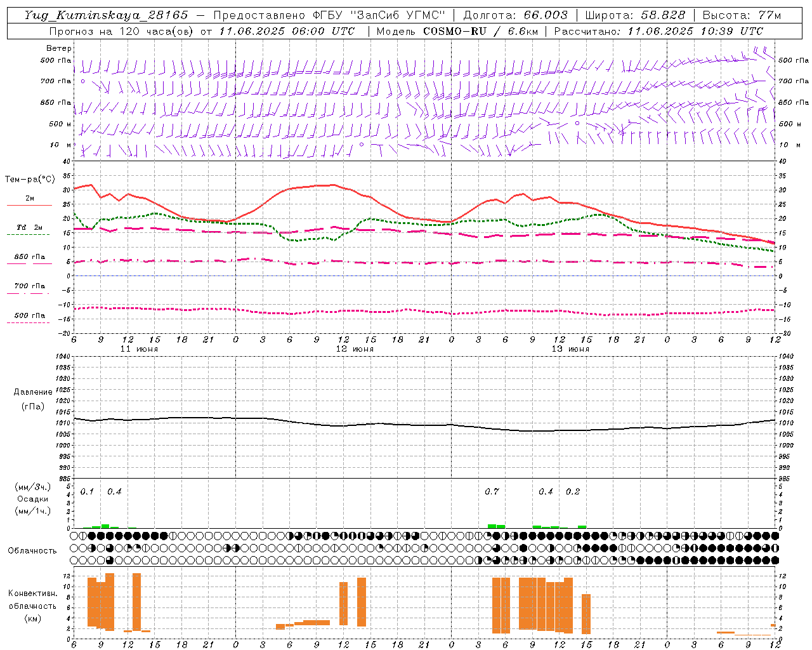The width and height of the screenshot is (812, 650).
Task: Click the 40 value on the left temperature axis
Action: click(67, 161)
